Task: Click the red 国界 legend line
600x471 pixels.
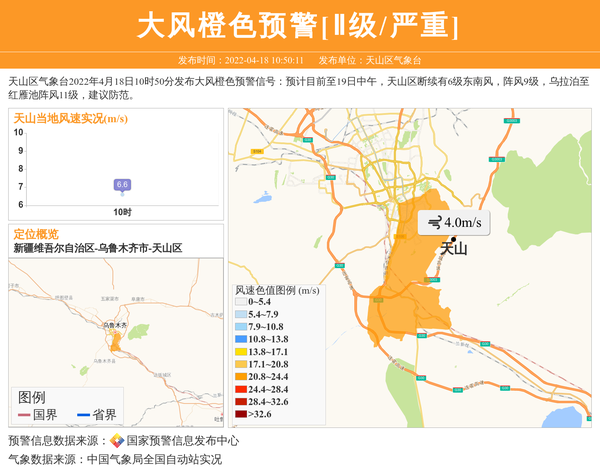Action: click(24, 415)
